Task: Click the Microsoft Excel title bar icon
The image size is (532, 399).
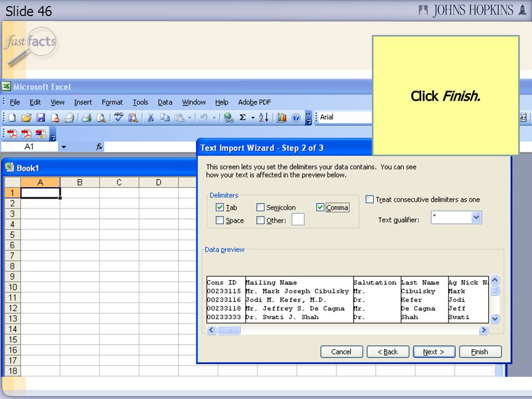Action: coord(7,86)
